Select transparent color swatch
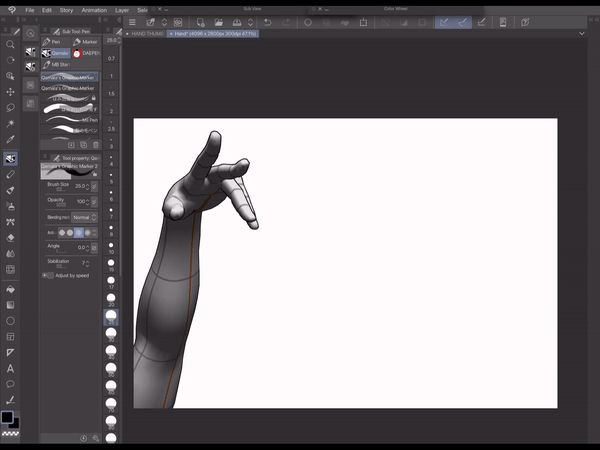Image resolution: width=600 pixels, height=450 pixels. (x=10, y=434)
